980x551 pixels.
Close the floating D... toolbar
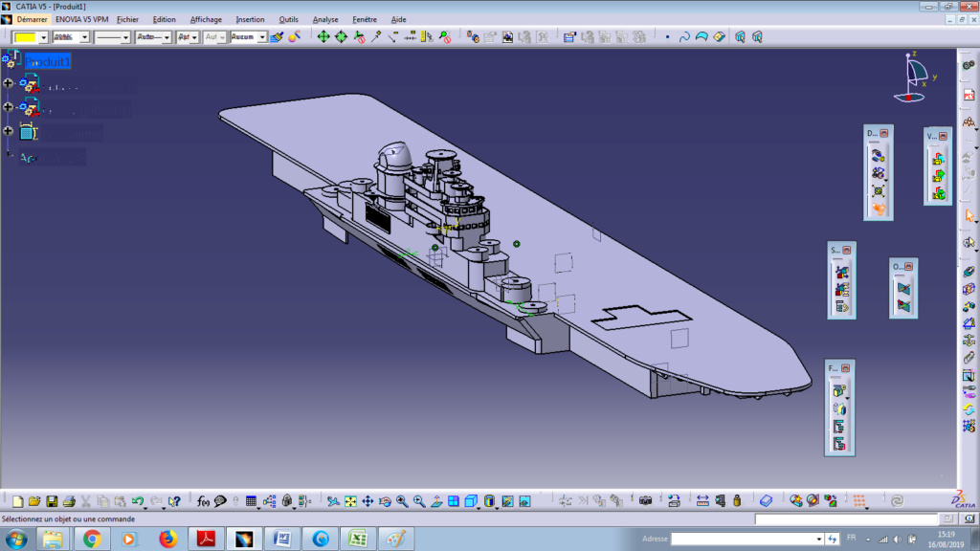pos(884,133)
